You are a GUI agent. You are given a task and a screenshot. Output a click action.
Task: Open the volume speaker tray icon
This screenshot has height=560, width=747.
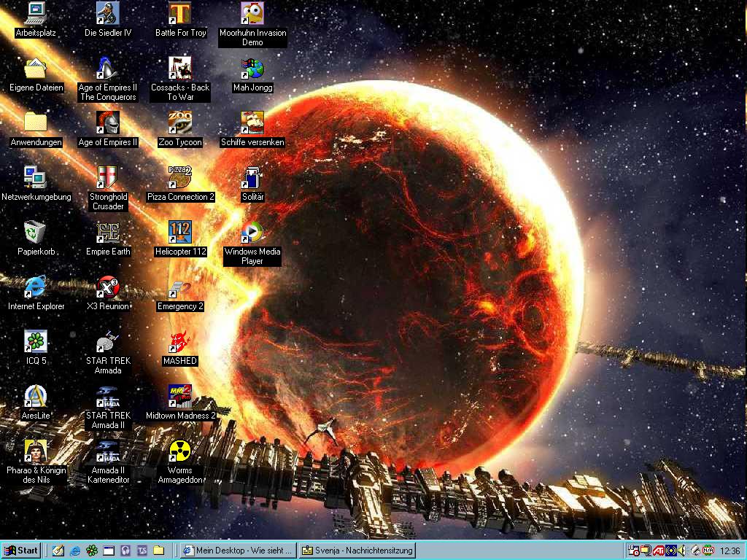(682, 551)
